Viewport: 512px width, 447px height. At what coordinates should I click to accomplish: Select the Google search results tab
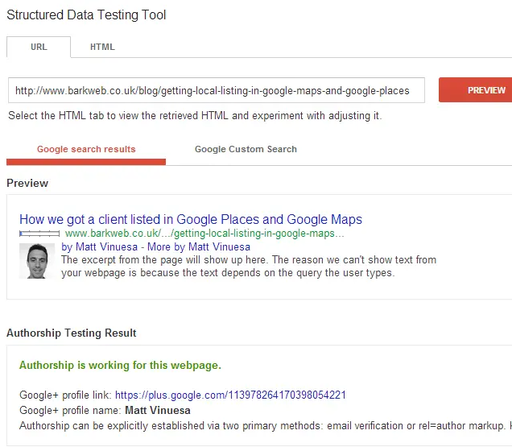tap(86, 149)
